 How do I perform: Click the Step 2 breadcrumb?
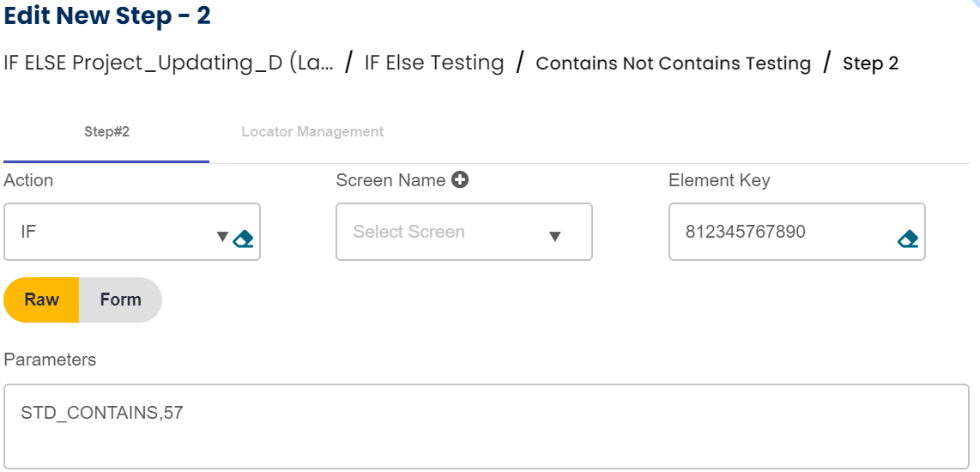[x=870, y=64]
